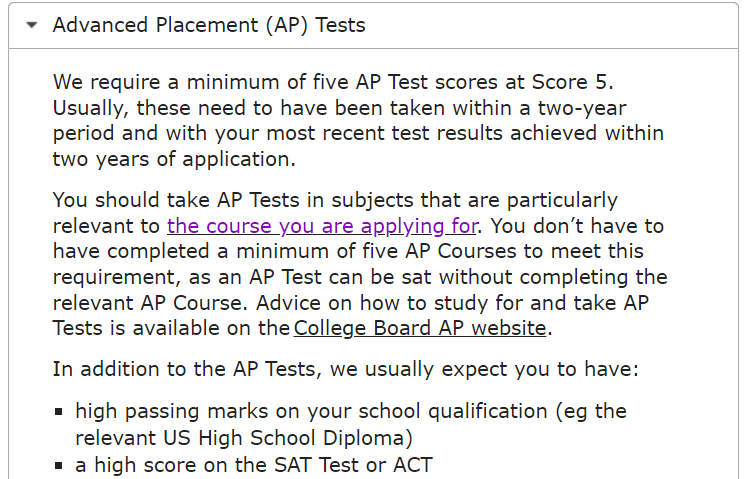Click 'relevant US High School Diploma' text
This screenshot has width=747, height=479.
click(243, 438)
